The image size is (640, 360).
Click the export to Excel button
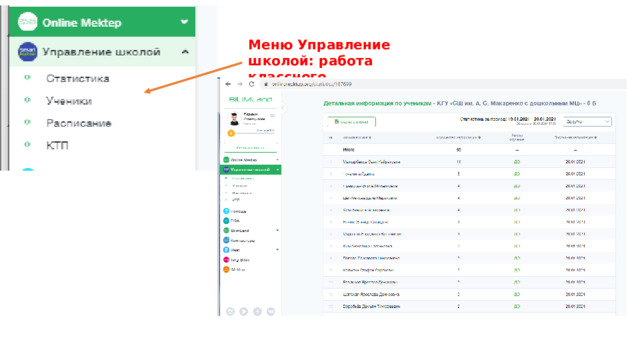[x=351, y=122]
